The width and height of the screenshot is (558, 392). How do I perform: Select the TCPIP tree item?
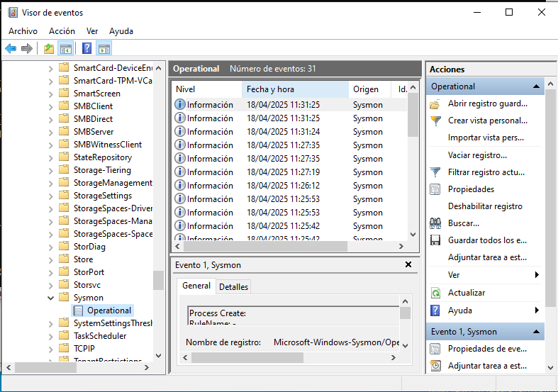click(84, 349)
